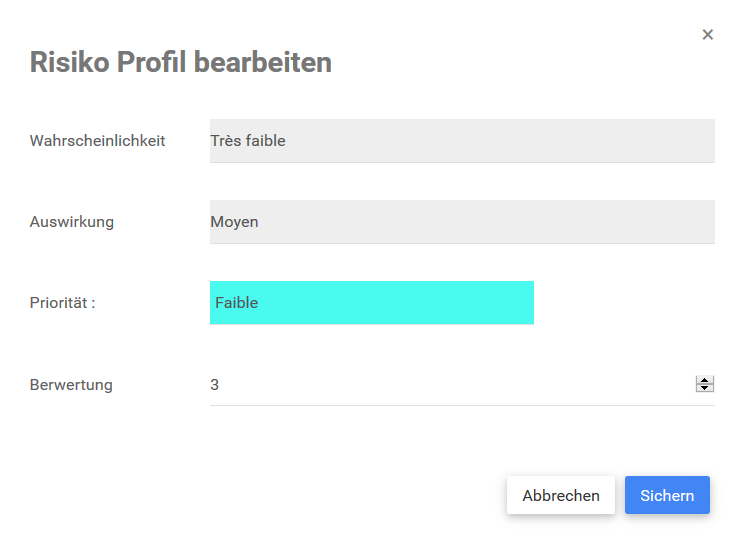Close the Risiko Profil dialog with X
Image resolution: width=743 pixels, height=533 pixels.
(x=708, y=35)
